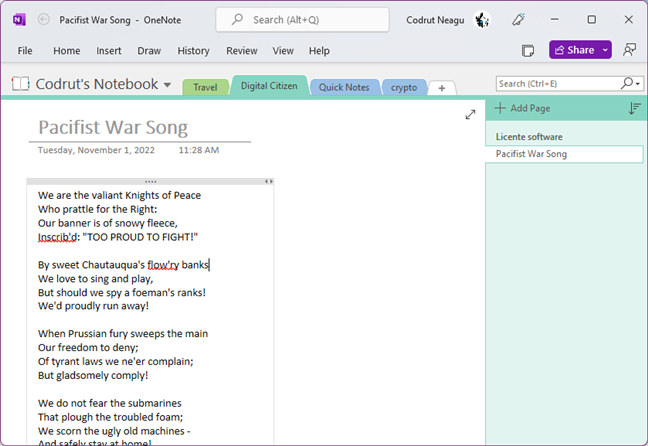Click the Back arrow button
648x446 pixels.
pos(43,19)
